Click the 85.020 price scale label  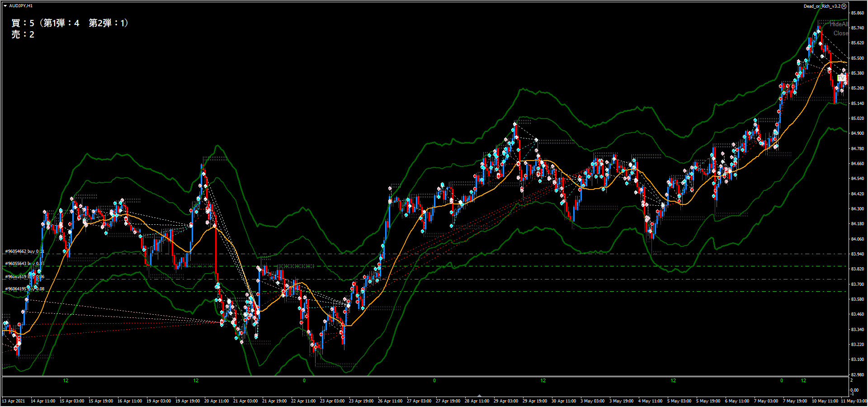(x=858, y=118)
